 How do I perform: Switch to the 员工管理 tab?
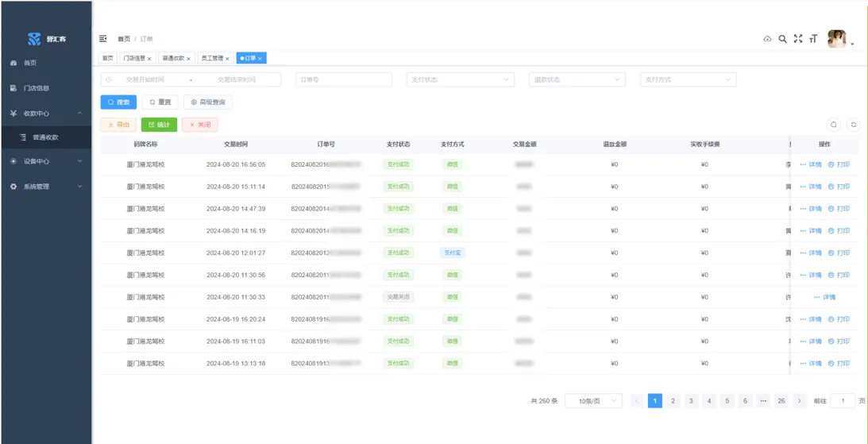212,58
